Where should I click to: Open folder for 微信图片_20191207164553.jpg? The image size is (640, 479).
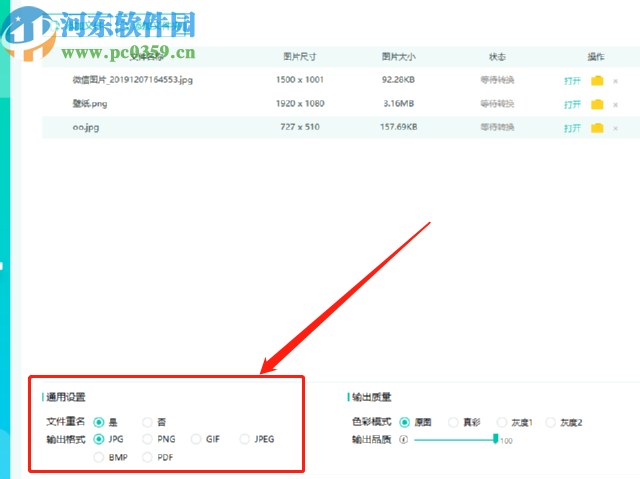coord(597,80)
